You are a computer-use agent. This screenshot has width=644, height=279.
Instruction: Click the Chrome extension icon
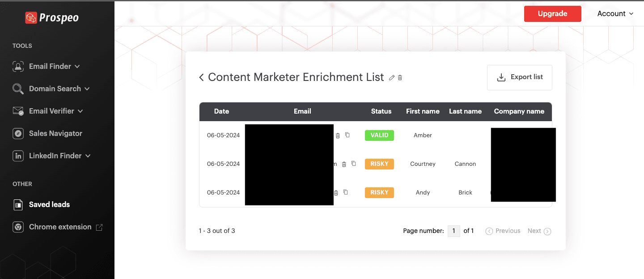[x=18, y=227]
